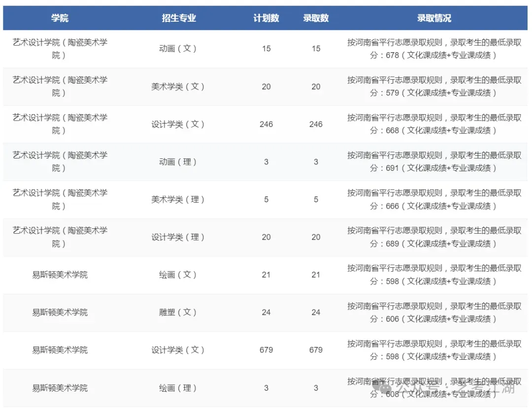Click the 录取数 value 246

[316, 124]
